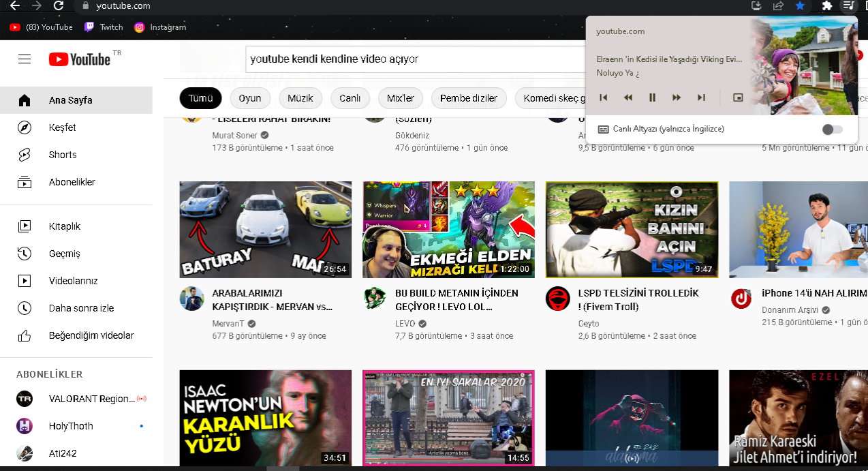Open the Instagram bookmark
Screen dimensions: 868x471
[x=160, y=27]
